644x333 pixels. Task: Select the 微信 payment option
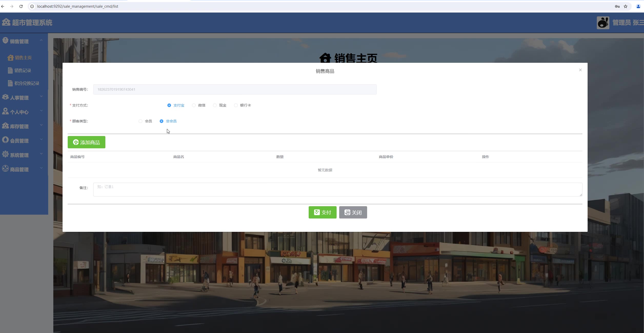point(194,105)
